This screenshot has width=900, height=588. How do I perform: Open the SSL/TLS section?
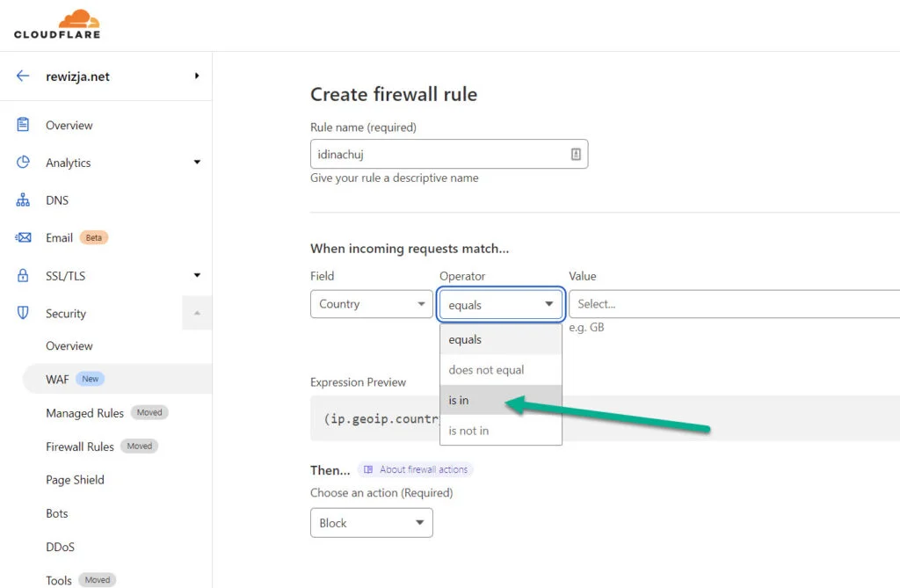click(65, 276)
